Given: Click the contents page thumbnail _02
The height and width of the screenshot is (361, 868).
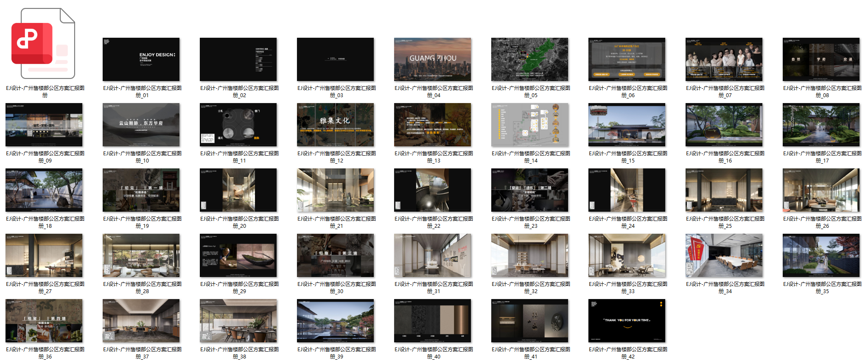Looking at the screenshot, I should click(x=238, y=59).
